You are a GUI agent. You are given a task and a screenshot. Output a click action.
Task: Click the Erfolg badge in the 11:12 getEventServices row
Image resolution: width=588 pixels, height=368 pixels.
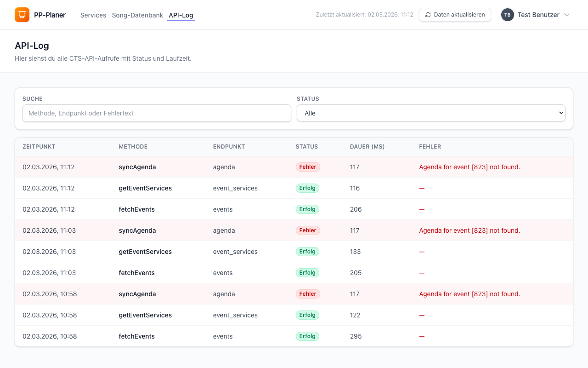(307, 188)
